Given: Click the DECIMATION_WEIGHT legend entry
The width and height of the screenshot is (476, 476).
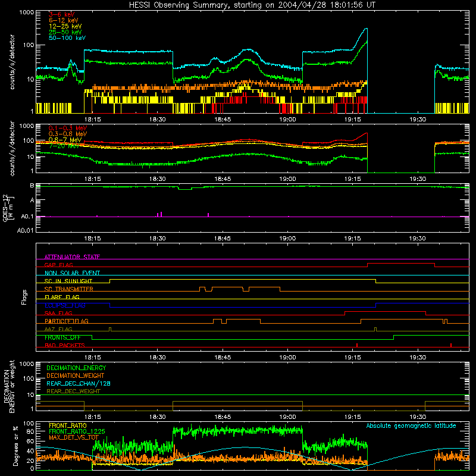Looking at the screenshot, I should tap(76, 375).
